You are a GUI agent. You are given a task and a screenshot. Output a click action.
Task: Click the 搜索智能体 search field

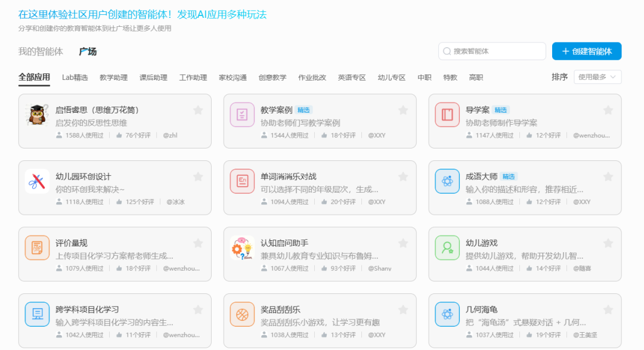[491, 51]
